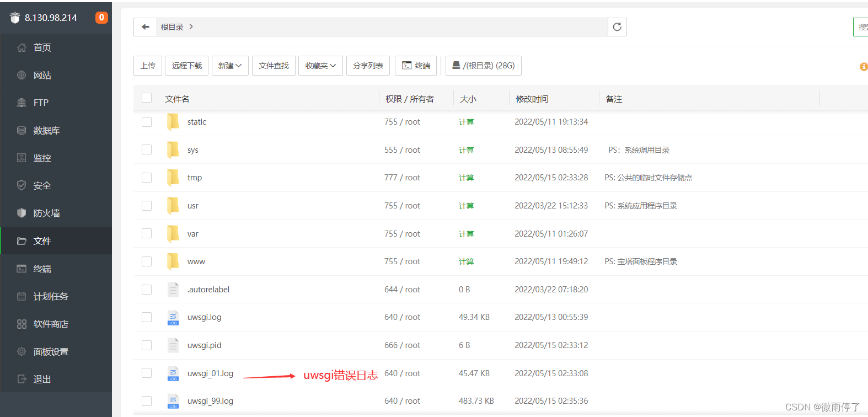This screenshot has width=868, height=417.
Task: Open 网站 in the sidebar
Action: [42, 75]
